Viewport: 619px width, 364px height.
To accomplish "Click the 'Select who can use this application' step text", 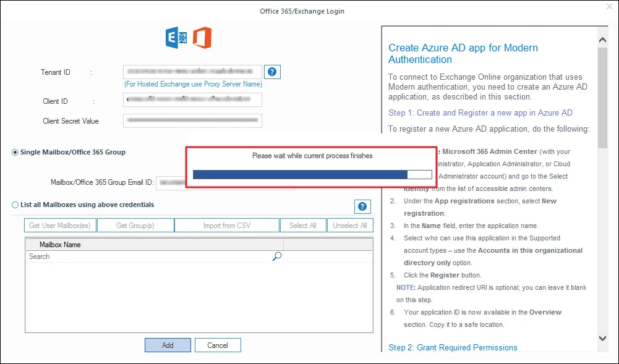I will click(493, 250).
